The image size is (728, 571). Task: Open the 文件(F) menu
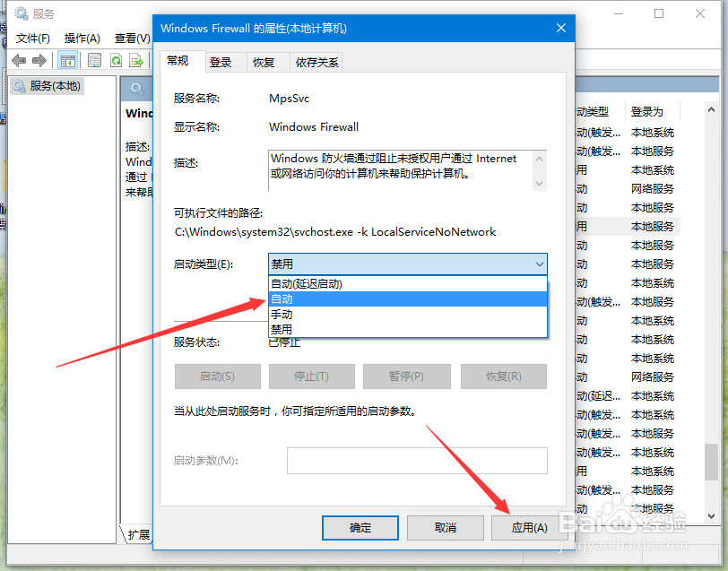click(x=33, y=38)
